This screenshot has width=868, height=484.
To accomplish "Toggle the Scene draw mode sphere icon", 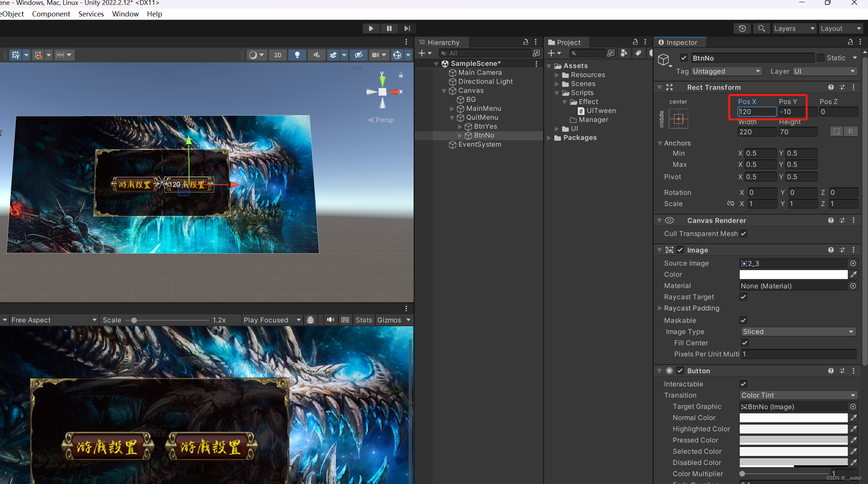I will (253, 55).
